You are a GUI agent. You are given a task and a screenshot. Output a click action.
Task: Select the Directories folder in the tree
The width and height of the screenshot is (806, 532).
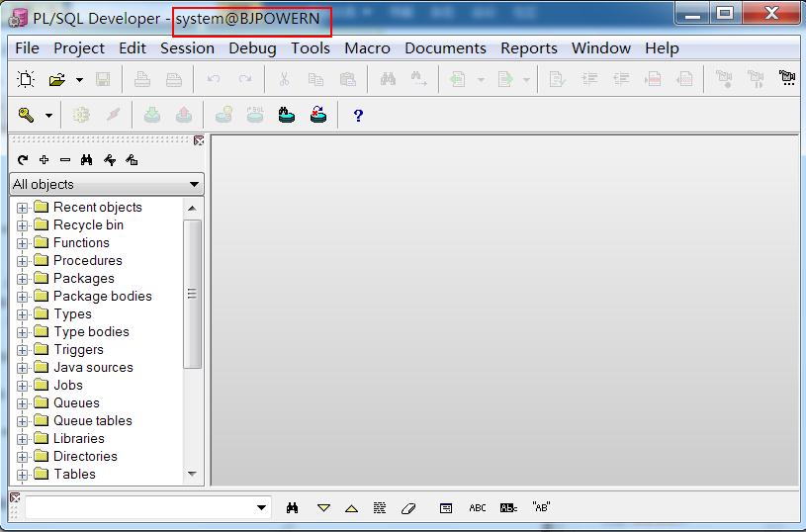click(x=85, y=457)
